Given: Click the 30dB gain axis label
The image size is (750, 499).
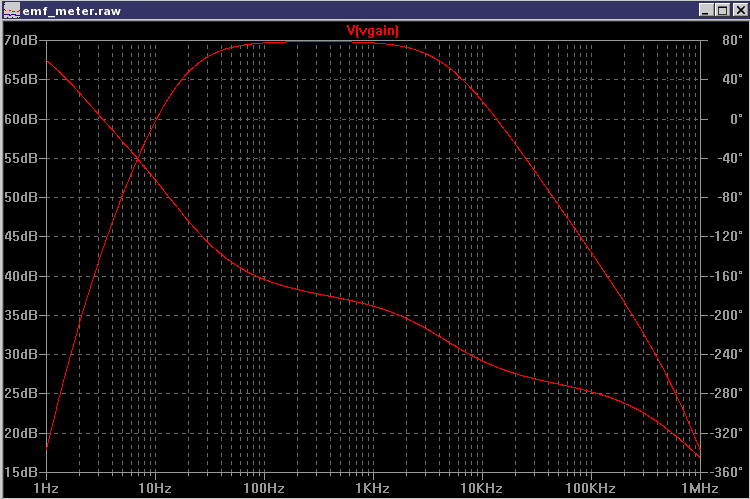Looking at the screenshot, I should coord(21,355).
